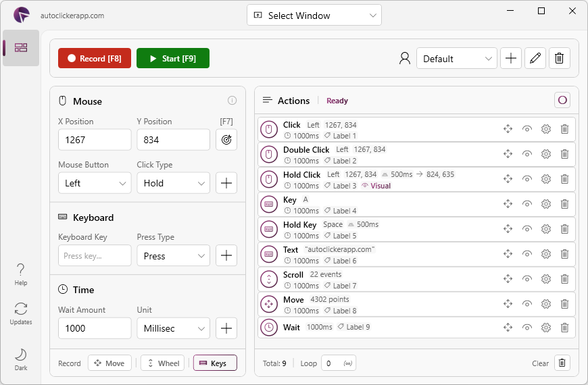This screenshot has width=588, height=385.
Task: Clear all actions with trash button
Action: [562, 363]
